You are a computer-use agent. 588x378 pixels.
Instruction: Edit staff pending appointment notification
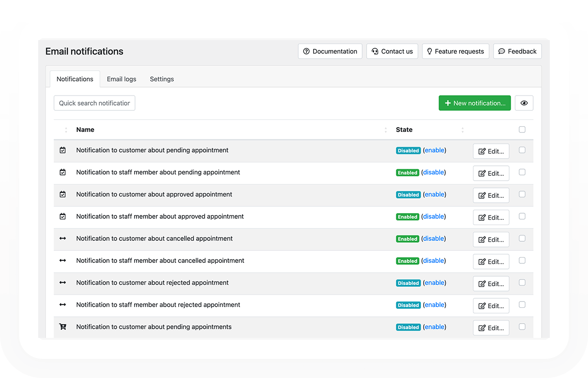point(491,173)
